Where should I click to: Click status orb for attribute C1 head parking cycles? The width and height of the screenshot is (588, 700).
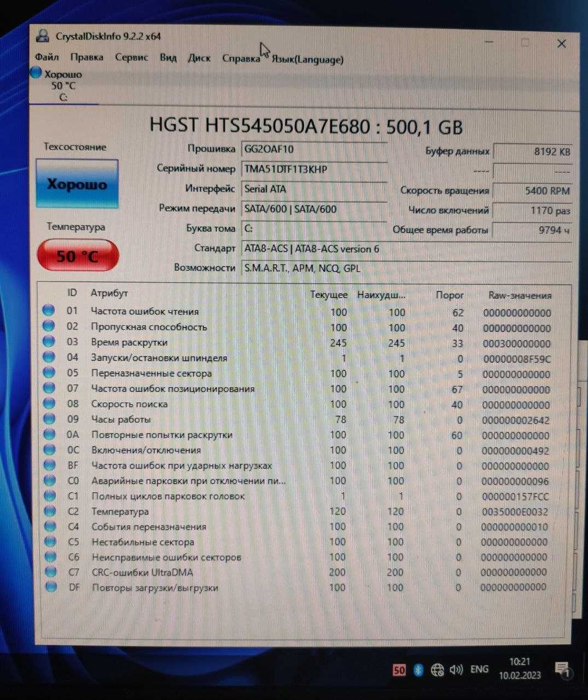[x=50, y=495]
